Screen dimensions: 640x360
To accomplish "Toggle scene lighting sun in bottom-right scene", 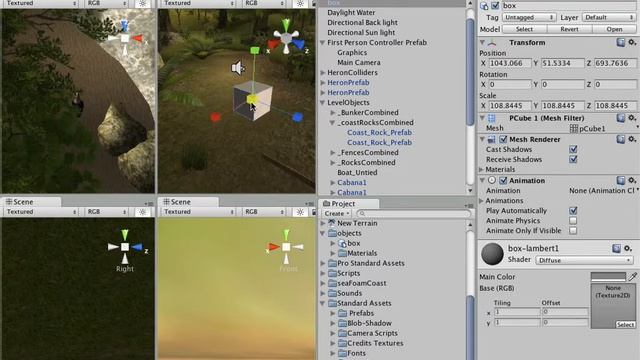I will click(x=300, y=212).
